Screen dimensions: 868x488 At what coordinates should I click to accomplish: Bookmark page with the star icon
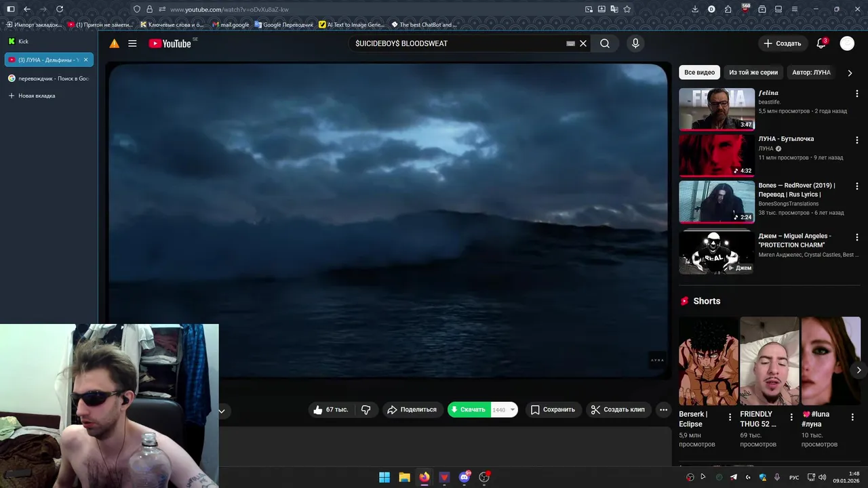(627, 9)
